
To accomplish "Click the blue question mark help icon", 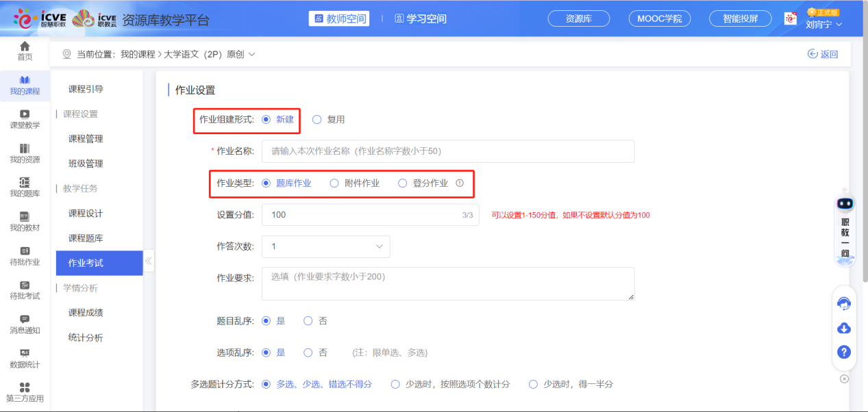I will [844, 352].
